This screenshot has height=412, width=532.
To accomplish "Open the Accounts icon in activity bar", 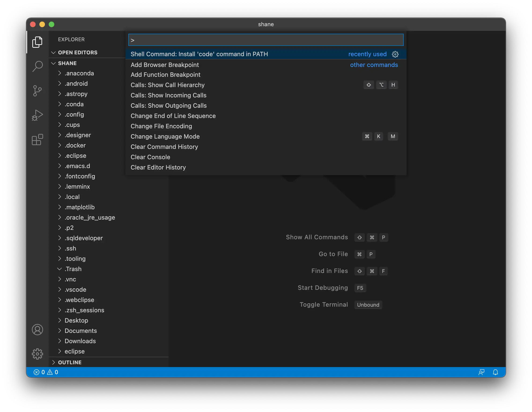I will [37, 329].
